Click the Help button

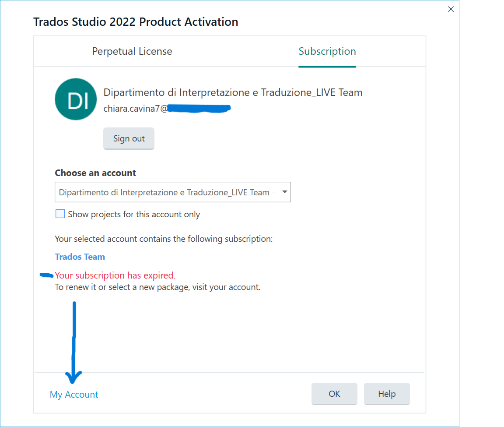pyautogui.click(x=387, y=394)
